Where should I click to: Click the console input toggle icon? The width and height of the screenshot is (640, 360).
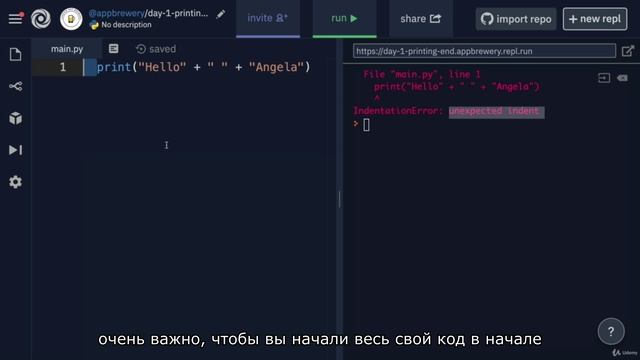click(x=604, y=78)
